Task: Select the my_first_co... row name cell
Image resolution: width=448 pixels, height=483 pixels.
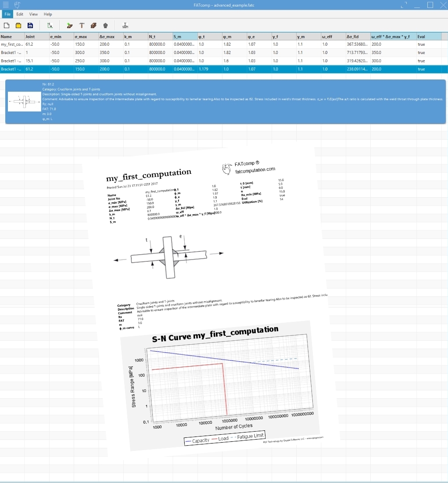Action: (12, 44)
